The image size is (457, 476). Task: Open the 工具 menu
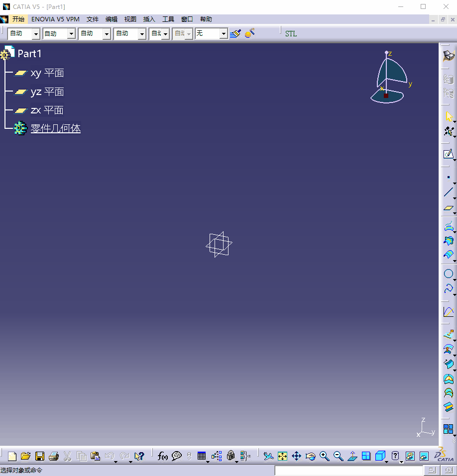click(168, 19)
